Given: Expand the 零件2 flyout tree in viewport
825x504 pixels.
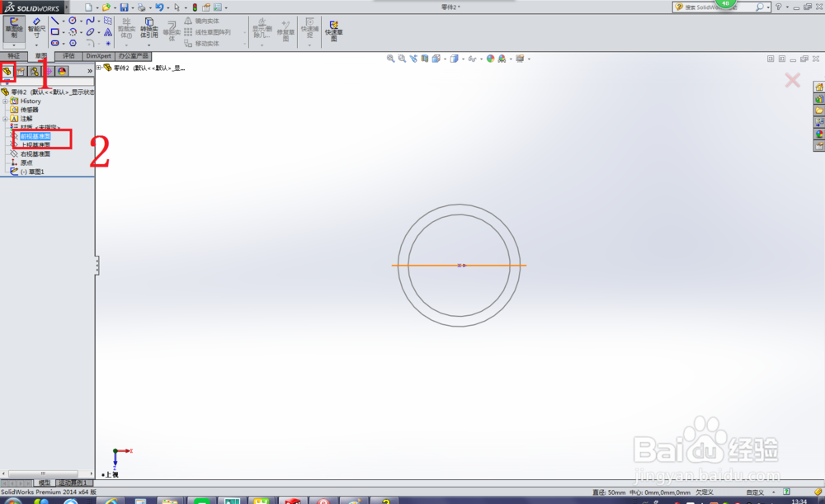Looking at the screenshot, I should tap(99, 68).
